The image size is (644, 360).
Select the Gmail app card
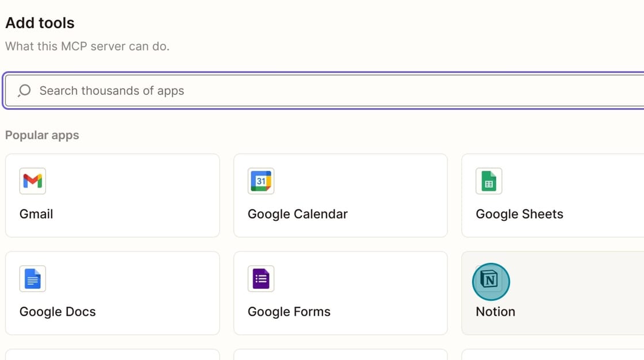tap(113, 196)
